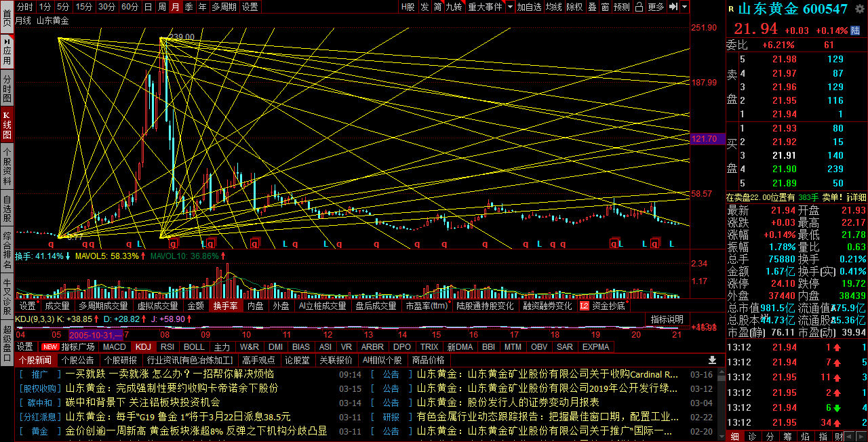Open the K线图 sidebar view
The height and width of the screenshot is (442, 868).
(7, 125)
